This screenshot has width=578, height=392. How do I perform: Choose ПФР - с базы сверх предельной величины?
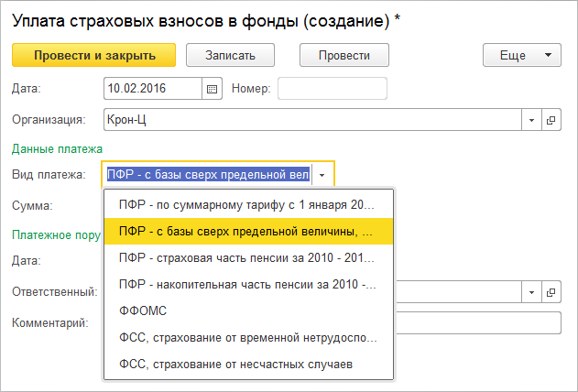click(x=247, y=231)
